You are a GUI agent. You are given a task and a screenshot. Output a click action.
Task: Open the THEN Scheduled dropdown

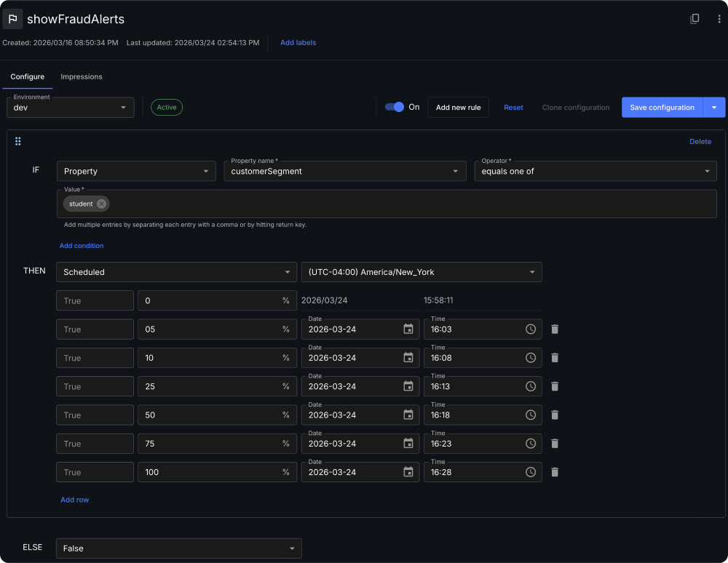click(x=176, y=272)
